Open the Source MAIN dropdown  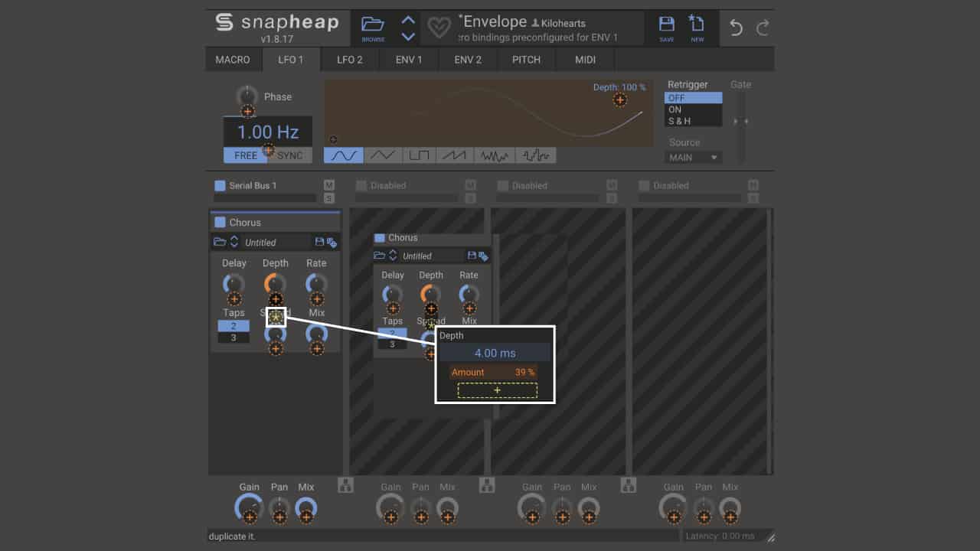692,157
